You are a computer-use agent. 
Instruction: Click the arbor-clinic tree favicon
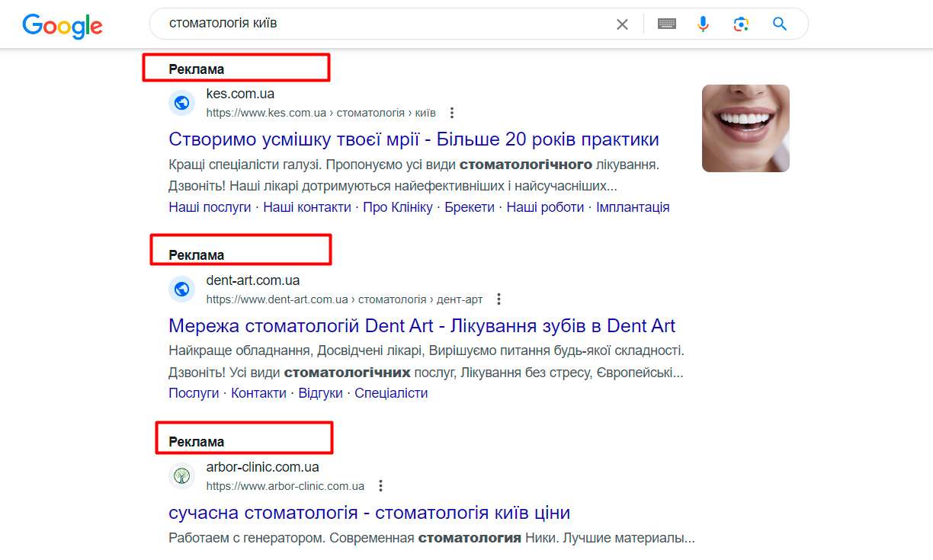point(181,476)
